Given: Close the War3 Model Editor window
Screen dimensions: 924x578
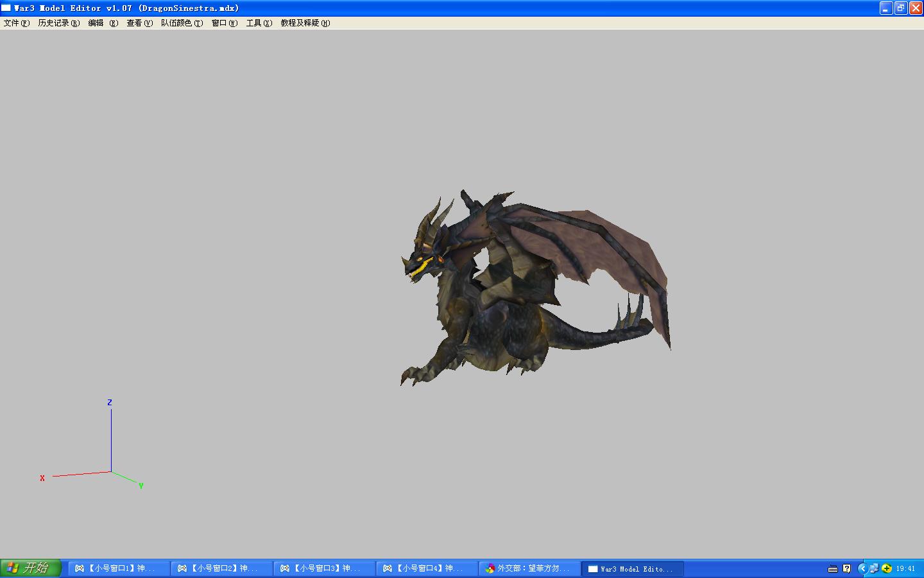Looking at the screenshot, I should pyautogui.click(x=916, y=8).
